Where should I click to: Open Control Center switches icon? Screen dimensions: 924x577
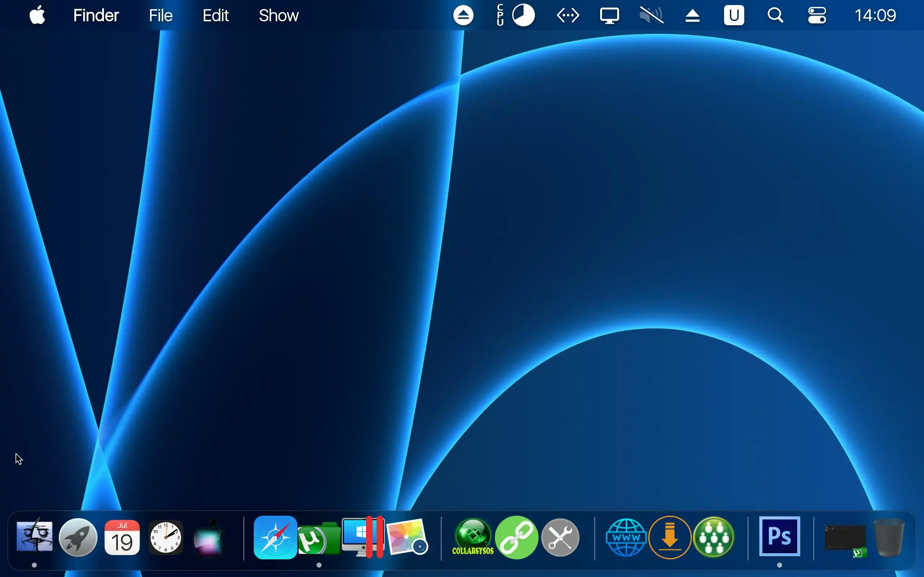click(817, 16)
